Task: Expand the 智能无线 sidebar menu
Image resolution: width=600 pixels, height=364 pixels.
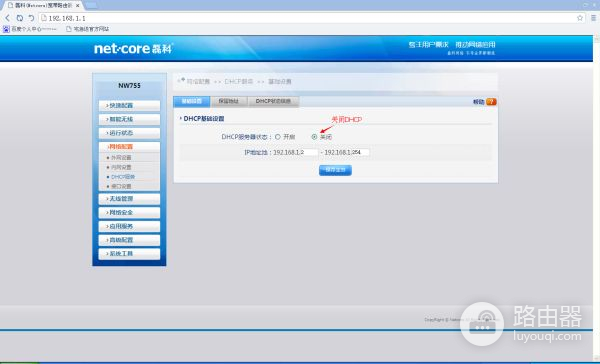Action: point(129,119)
